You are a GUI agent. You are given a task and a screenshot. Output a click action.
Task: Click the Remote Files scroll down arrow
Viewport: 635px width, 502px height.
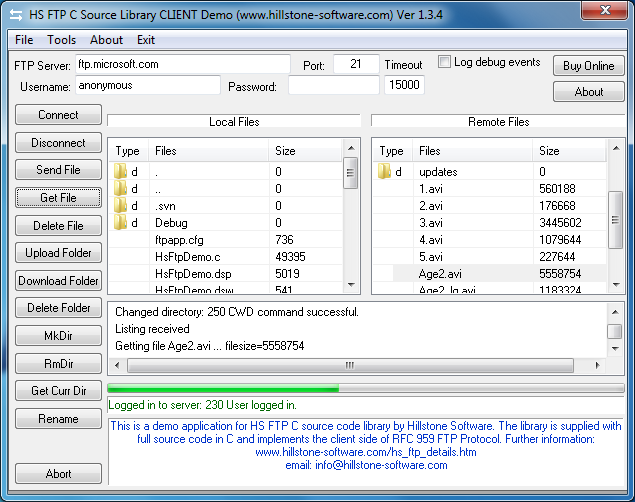(x=615, y=285)
